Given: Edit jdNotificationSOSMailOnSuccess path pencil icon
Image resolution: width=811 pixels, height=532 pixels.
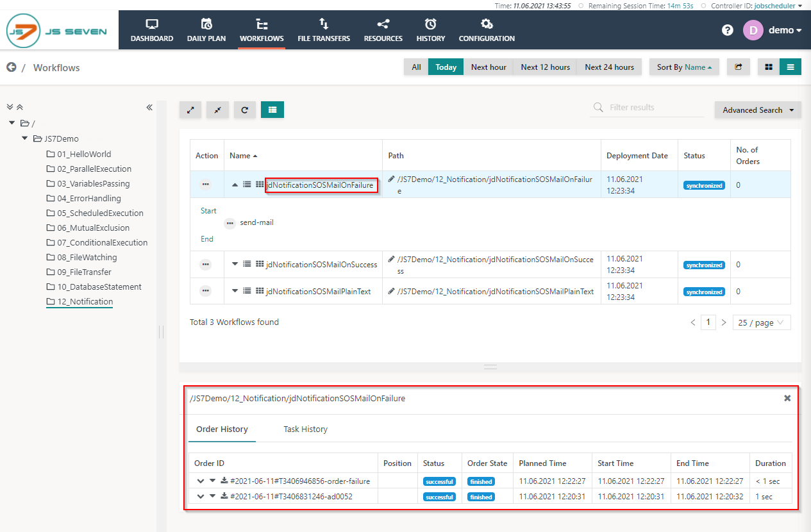Looking at the screenshot, I should click(x=392, y=258).
